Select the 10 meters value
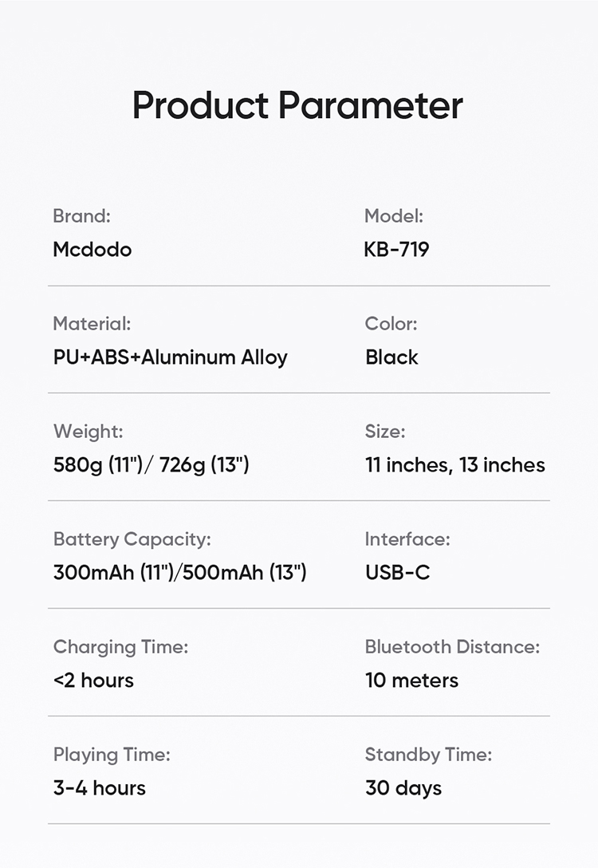This screenshot has height=868, width=598. tap(411, 681)
